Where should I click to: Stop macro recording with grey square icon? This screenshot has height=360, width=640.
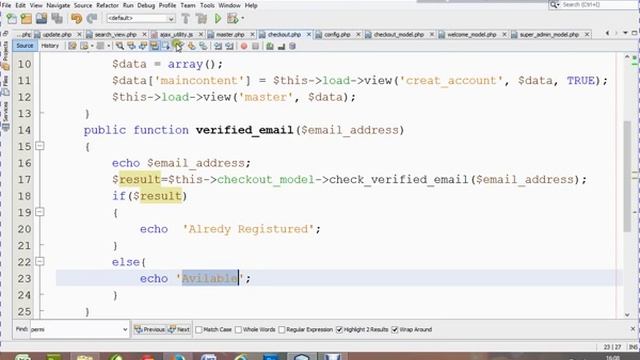[x=256, y=46]
